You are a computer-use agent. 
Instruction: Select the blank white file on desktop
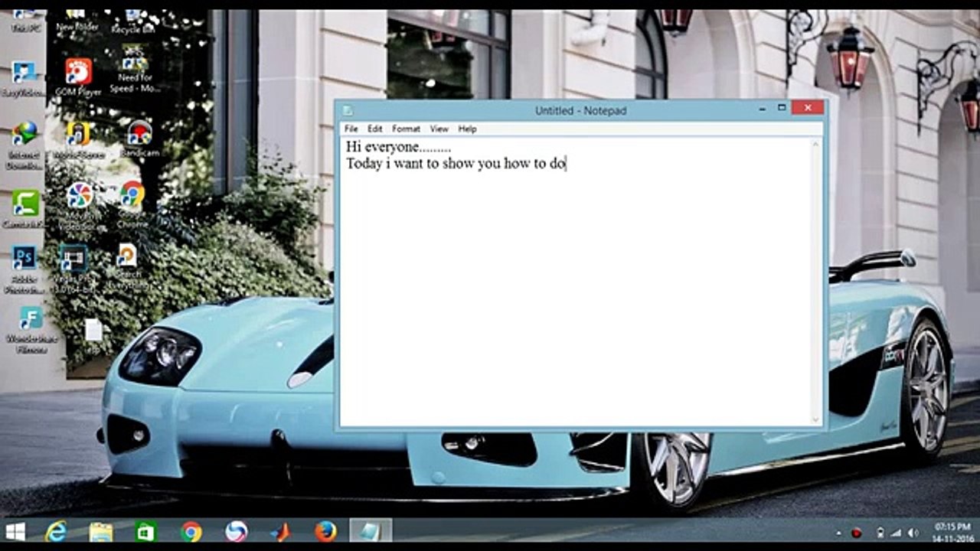click(93, 330)
